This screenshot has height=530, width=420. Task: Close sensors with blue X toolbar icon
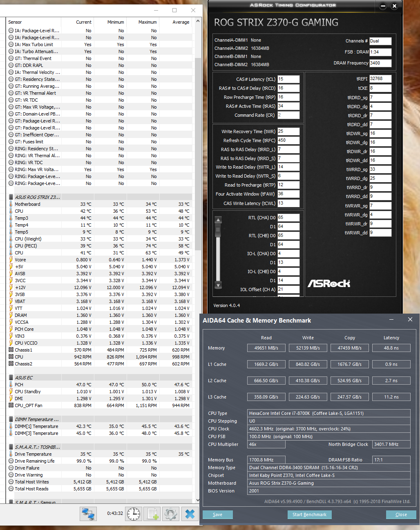point(190,514)
